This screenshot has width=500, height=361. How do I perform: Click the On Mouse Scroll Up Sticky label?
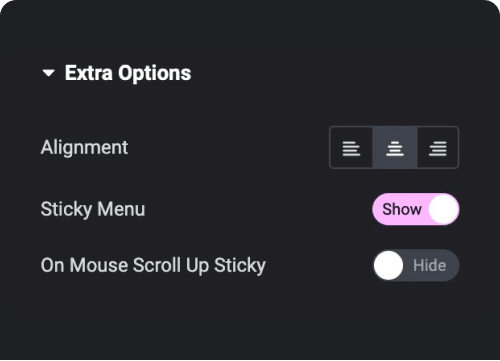(x=153, y=265)
